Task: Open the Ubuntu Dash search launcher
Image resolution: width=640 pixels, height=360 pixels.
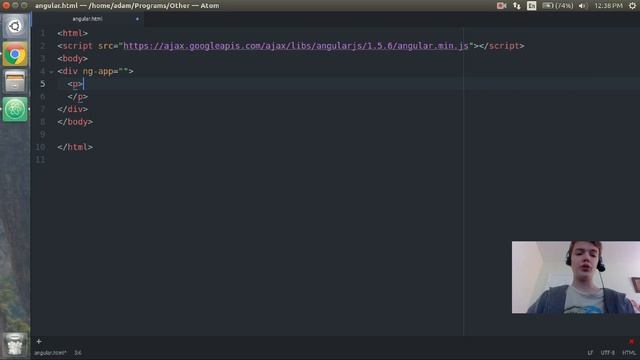Action: click(x=15, y=27)
